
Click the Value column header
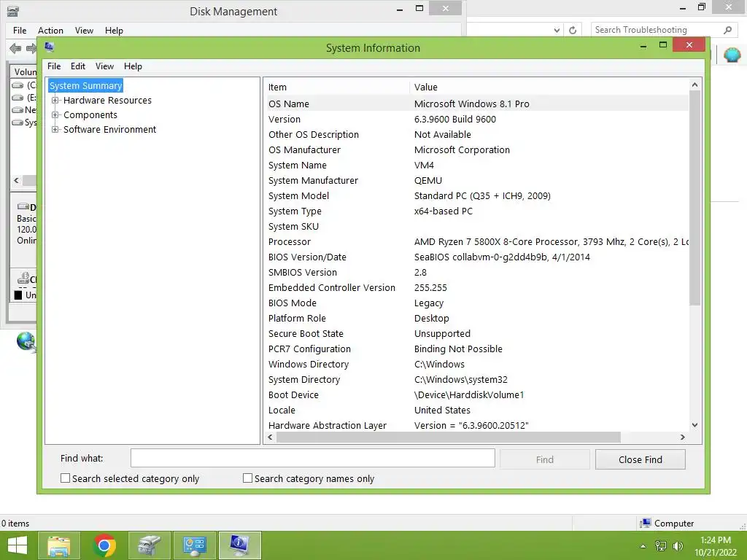[x=549, y=87]
